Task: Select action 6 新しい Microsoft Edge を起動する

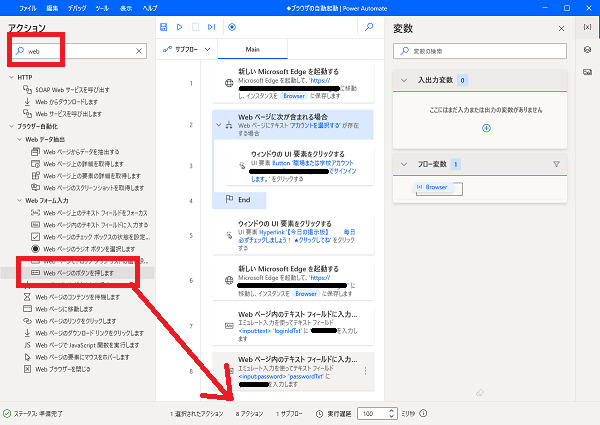Action: (x=293, y=281)
